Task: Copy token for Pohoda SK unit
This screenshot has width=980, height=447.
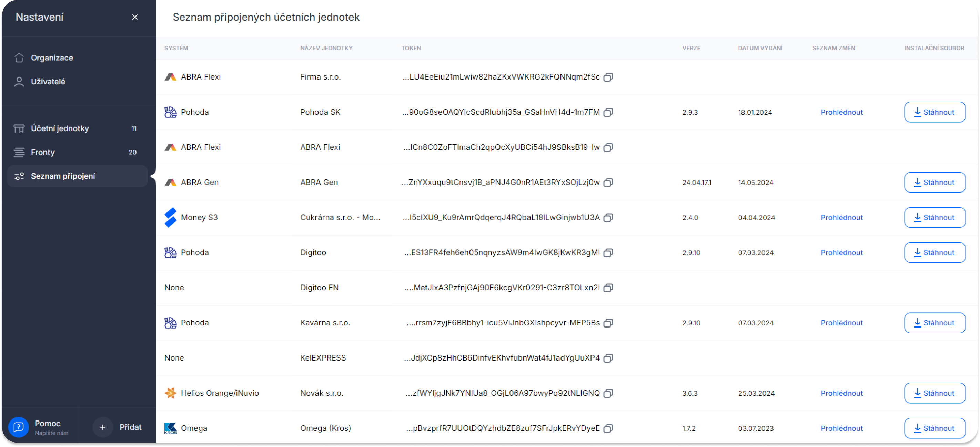Action: pos(608,112)
